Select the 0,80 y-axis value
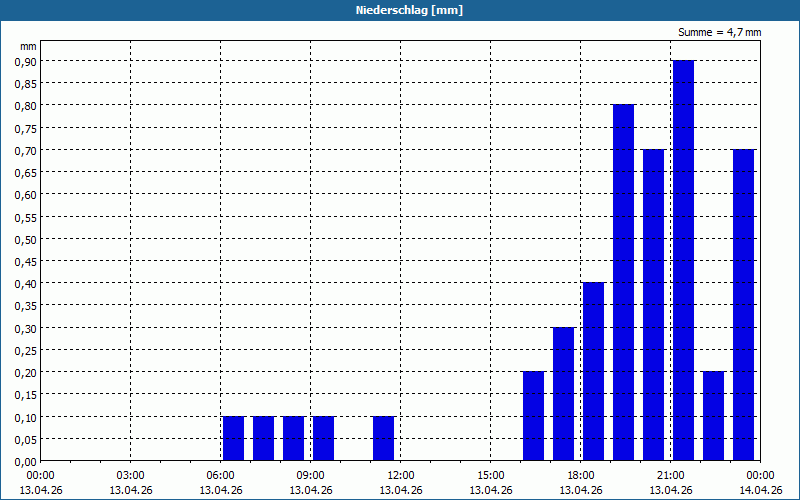The width and height of the screenshot is (800, 500). pos(25,106)
